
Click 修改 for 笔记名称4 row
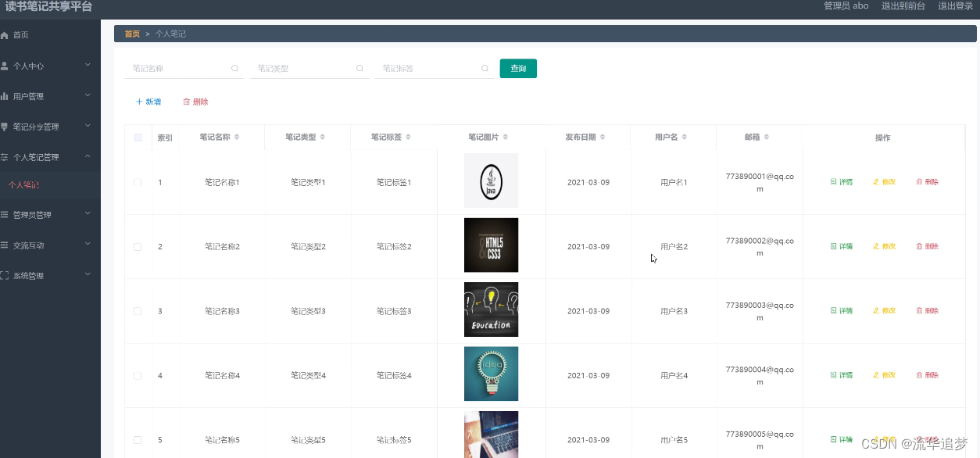885,376
